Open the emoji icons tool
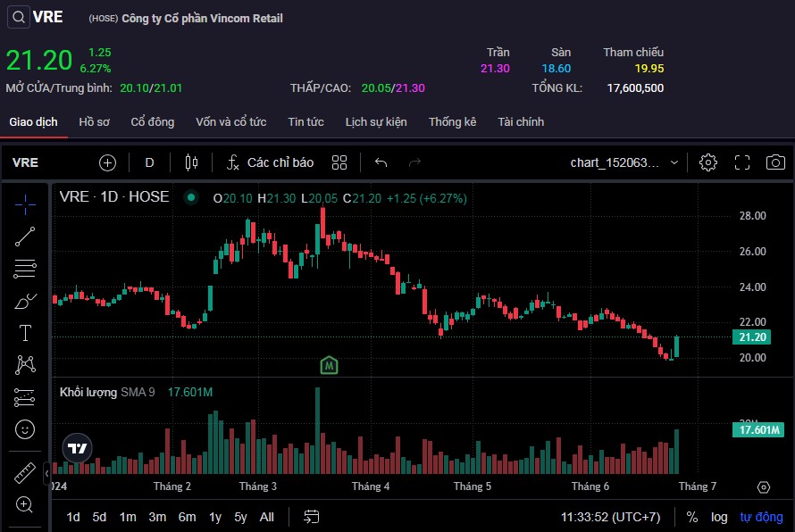 (x=25, y=429)
